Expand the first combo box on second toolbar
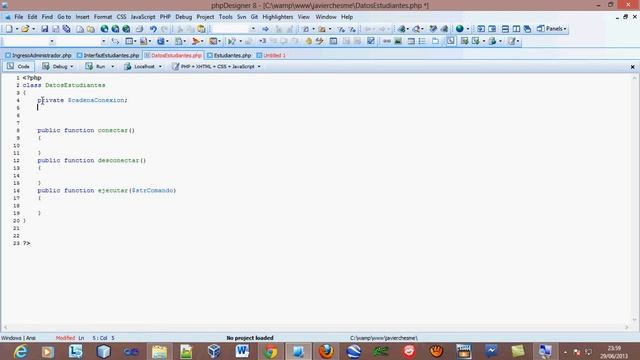Viewport: 640px width, 360px height. (52, 41)
